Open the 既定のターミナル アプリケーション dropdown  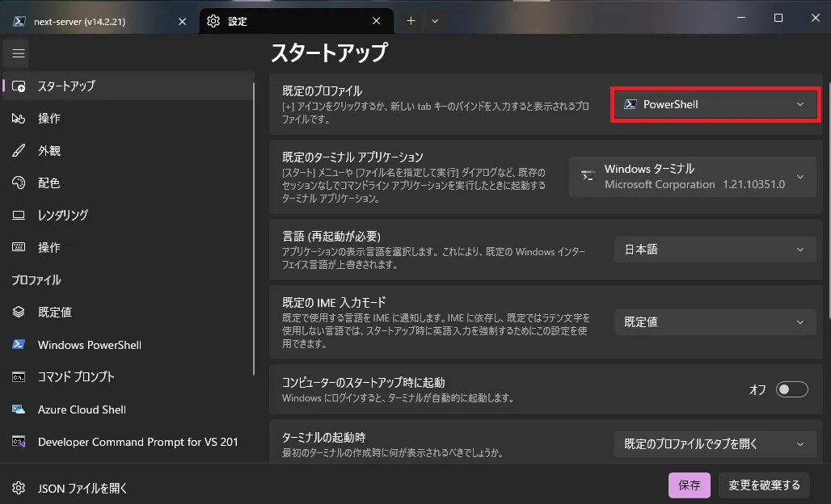(x=693, y=177)
